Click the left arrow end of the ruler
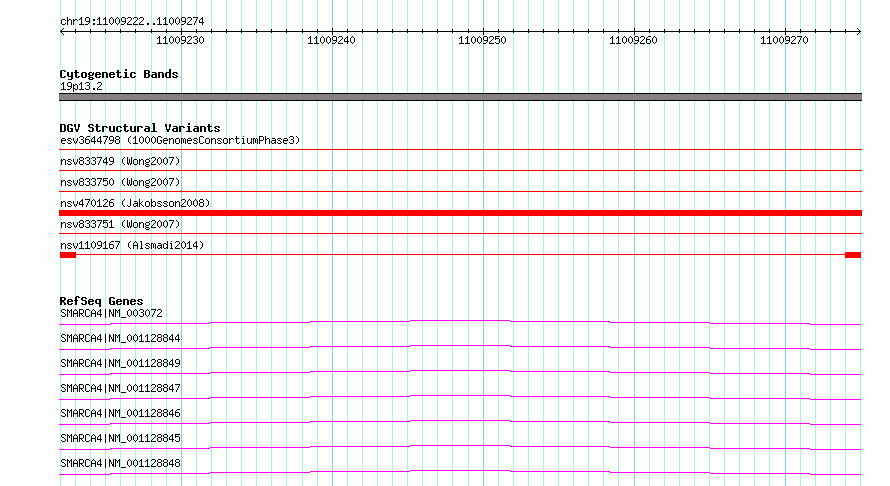The height and width of the screenshot is (486, 890). click(62, 32)
